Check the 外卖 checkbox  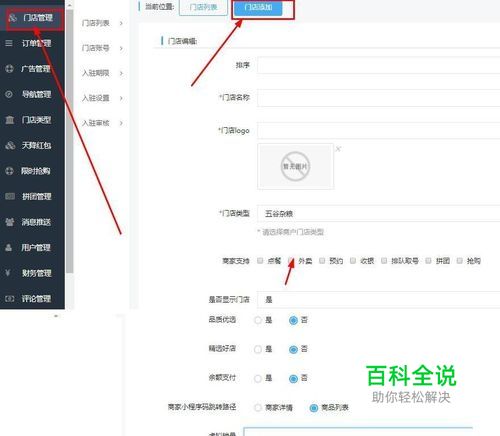pos(291,261)
